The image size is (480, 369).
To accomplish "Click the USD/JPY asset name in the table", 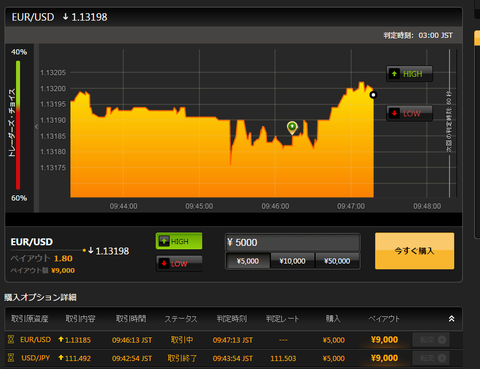I will coord(35,358).
